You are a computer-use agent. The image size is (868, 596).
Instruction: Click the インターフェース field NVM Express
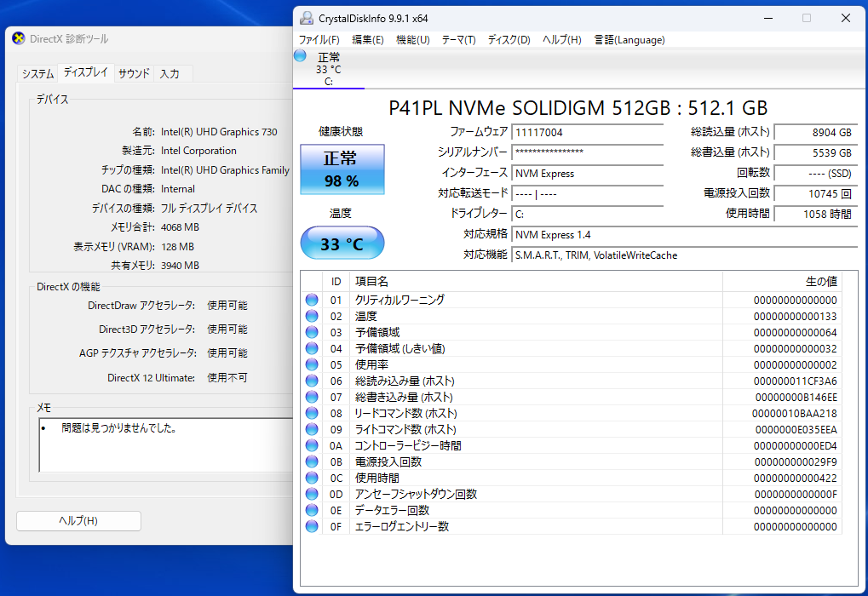tap(588, 173)
